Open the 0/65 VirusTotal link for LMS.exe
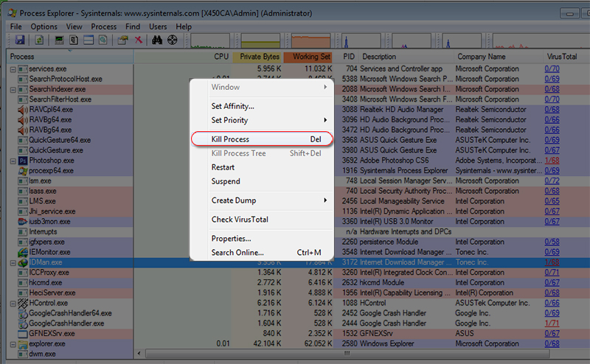 click(552, 201)
